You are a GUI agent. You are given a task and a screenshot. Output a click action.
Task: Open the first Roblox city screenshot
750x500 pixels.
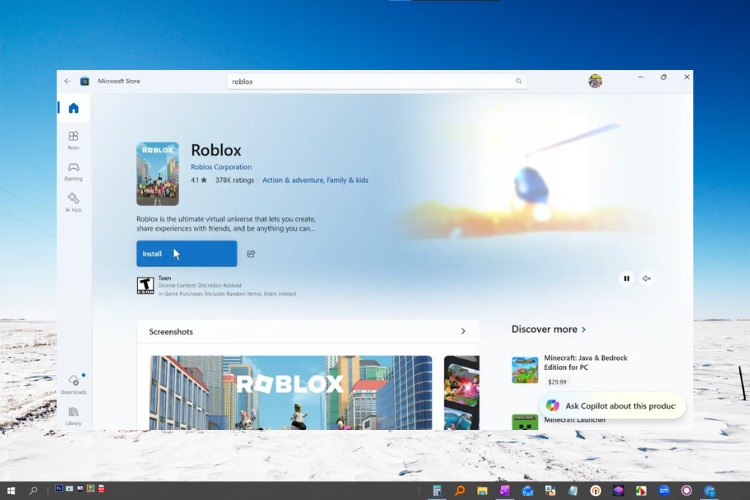click(291, 392)
